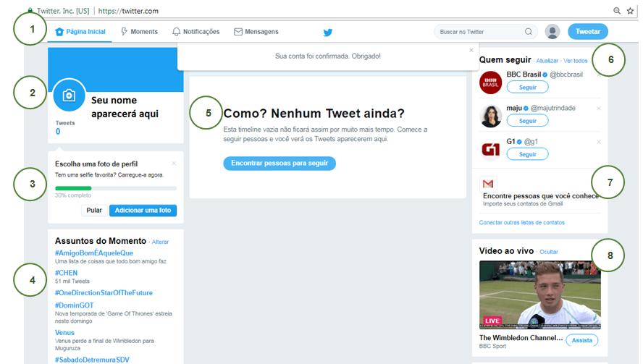Click The Wimbledon Channel title

coord(521,338)
